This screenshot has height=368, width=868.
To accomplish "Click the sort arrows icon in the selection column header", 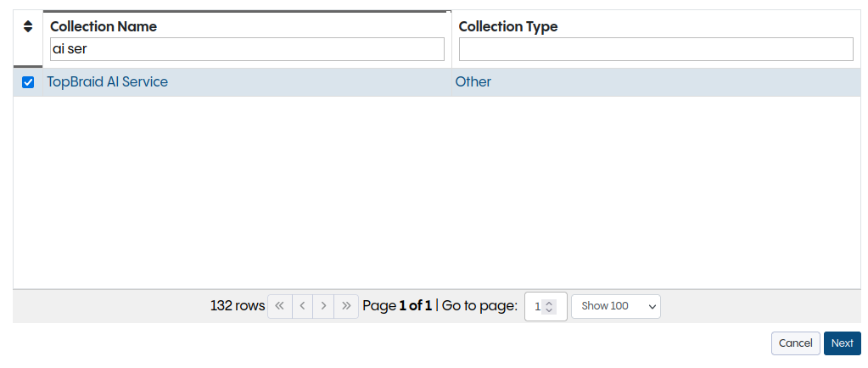I will [x=27, y=27].
